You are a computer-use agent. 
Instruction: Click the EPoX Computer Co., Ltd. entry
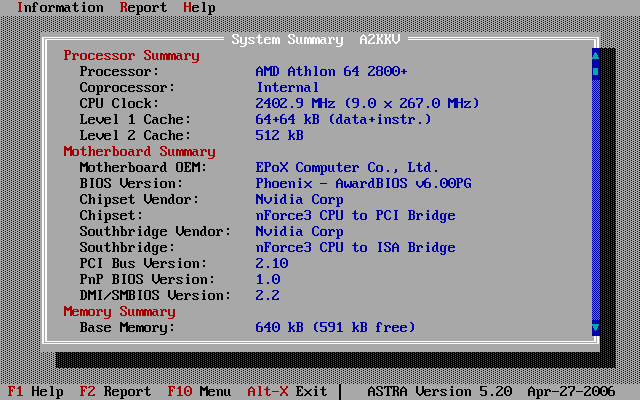click(x=347, y=168)
